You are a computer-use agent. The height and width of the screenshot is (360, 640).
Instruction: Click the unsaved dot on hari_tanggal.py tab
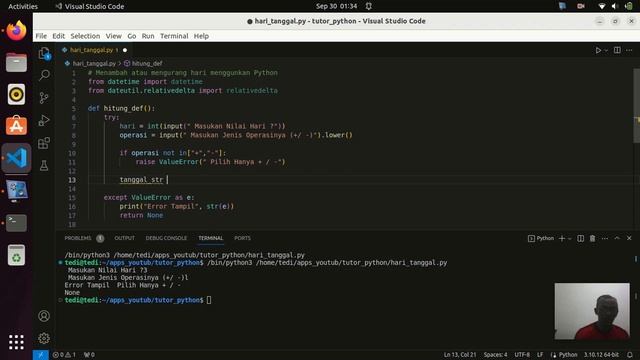tap(125, 50)
